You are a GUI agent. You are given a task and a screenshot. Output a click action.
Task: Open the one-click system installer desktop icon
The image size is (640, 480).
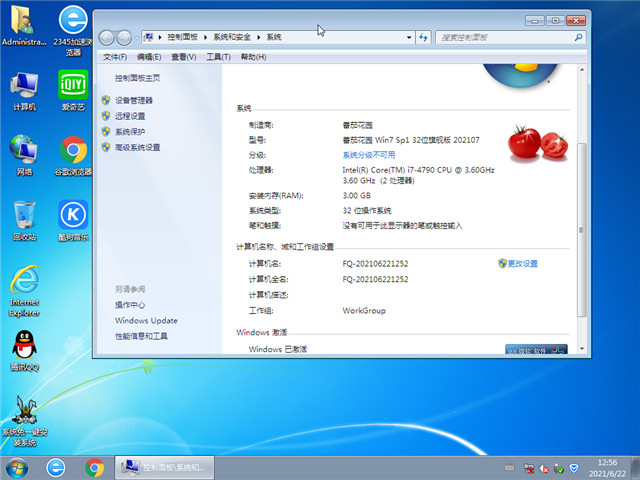coord(24,420)
